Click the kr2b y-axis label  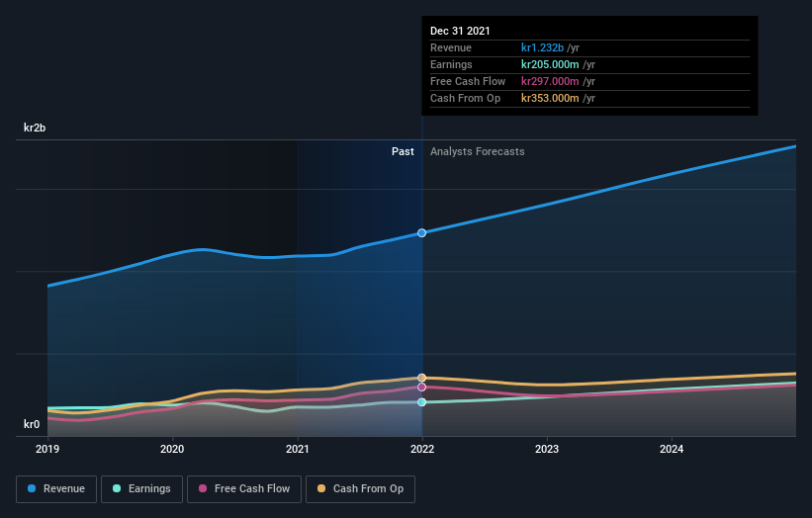35,128
